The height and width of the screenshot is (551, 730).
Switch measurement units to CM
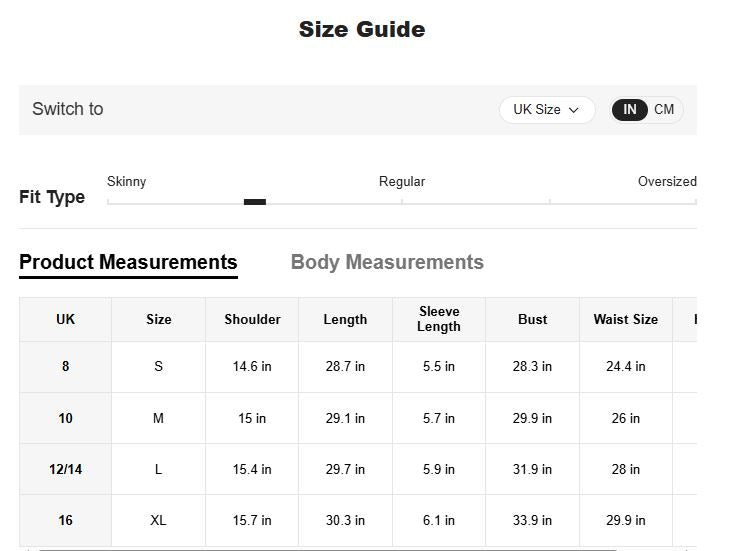click(664, 110)
